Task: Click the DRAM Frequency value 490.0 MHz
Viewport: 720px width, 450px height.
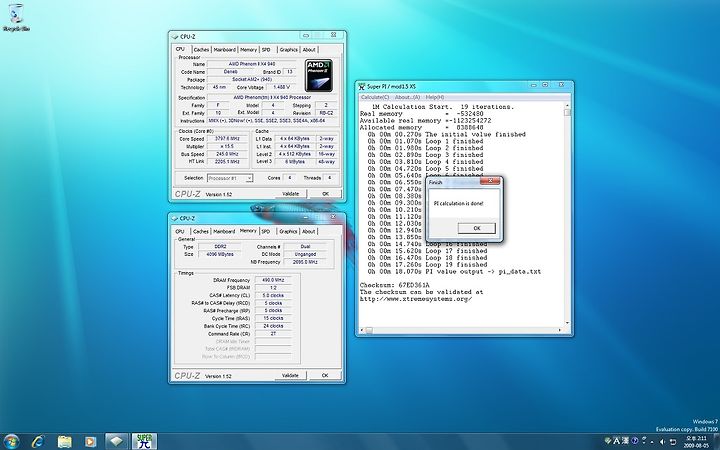Action: pos(273,280)
